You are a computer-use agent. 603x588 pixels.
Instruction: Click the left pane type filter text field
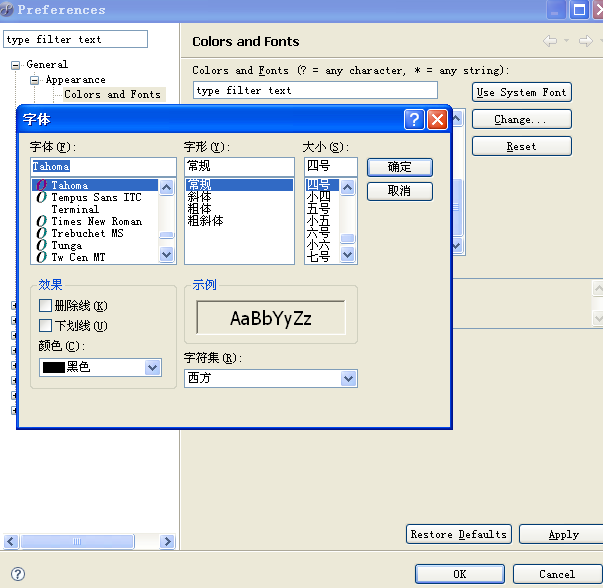point(75,39)
